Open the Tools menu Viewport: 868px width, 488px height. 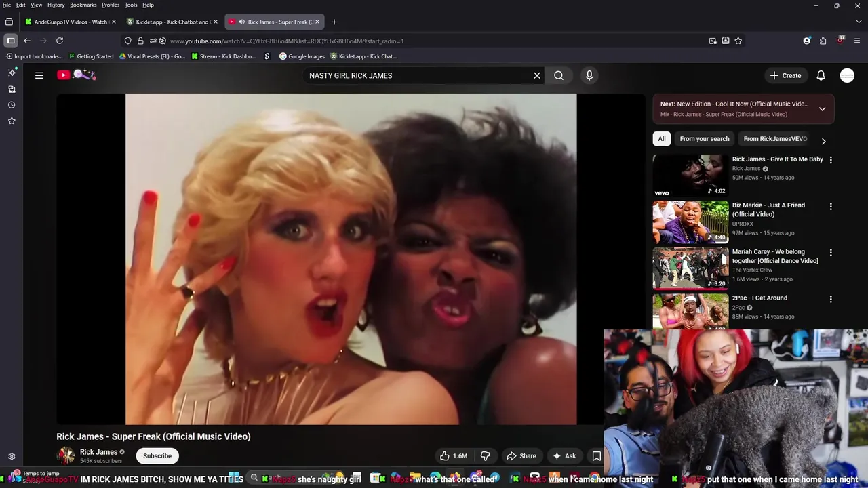click(x=131, y=5)
